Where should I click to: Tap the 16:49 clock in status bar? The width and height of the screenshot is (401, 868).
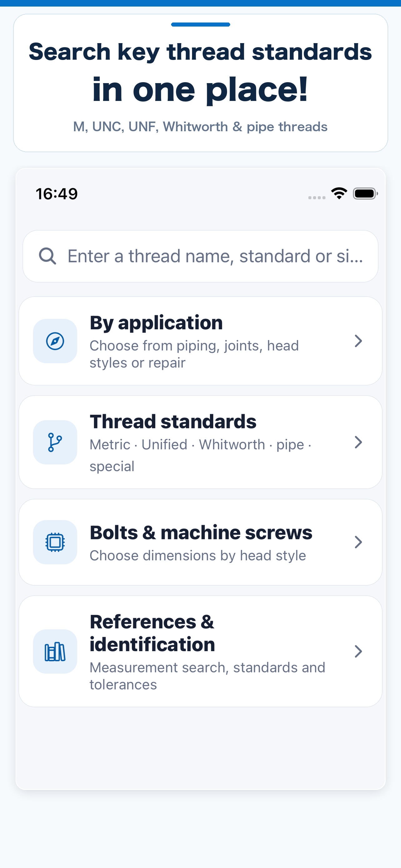tap(57, 194)
